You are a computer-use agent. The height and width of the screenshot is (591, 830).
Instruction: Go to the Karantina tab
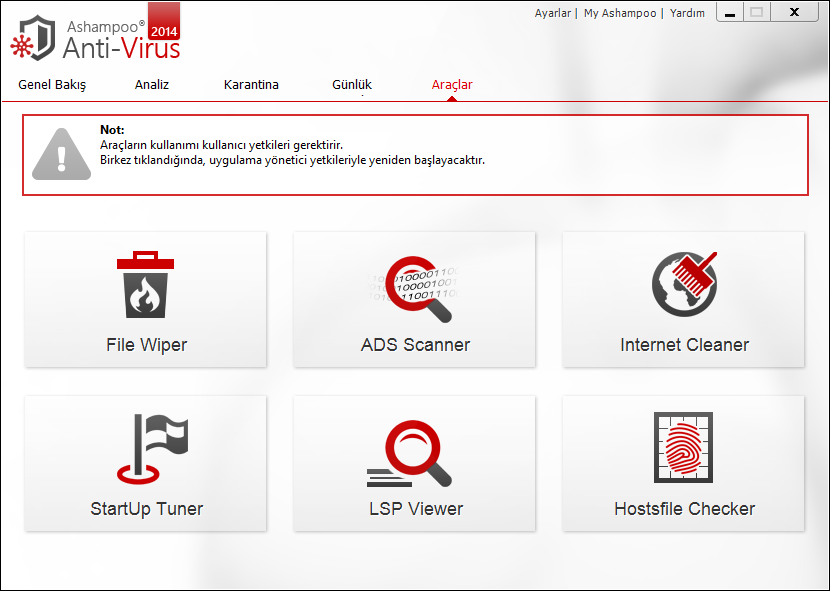[x=251, y=85]
